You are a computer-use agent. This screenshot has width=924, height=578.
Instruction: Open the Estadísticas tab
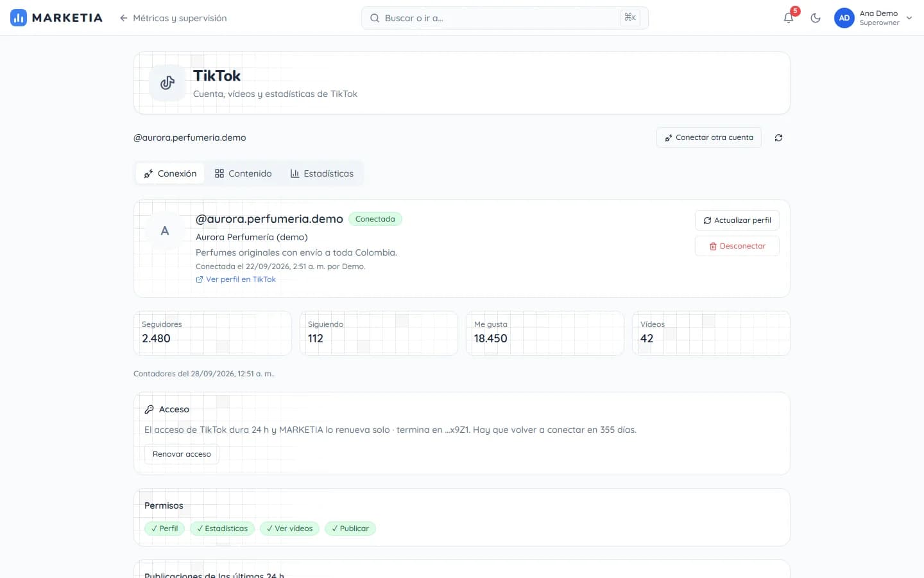coord(322,173)
